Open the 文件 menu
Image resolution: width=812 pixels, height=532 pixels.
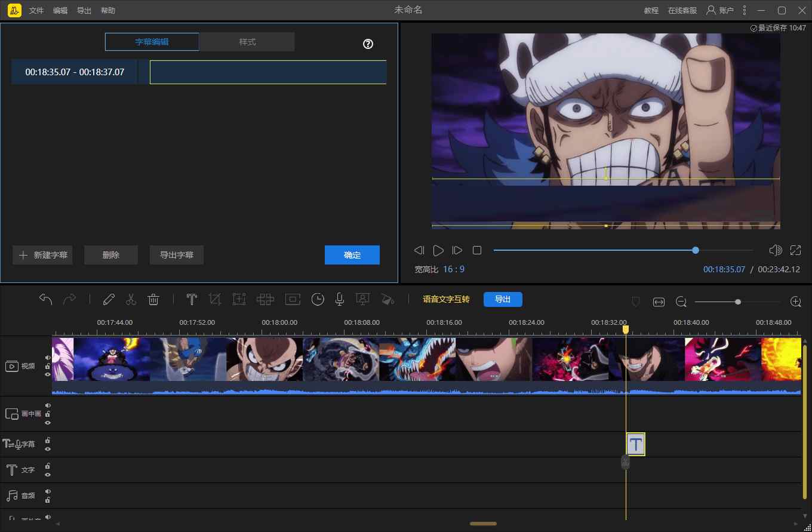click(x=36, y=11)
